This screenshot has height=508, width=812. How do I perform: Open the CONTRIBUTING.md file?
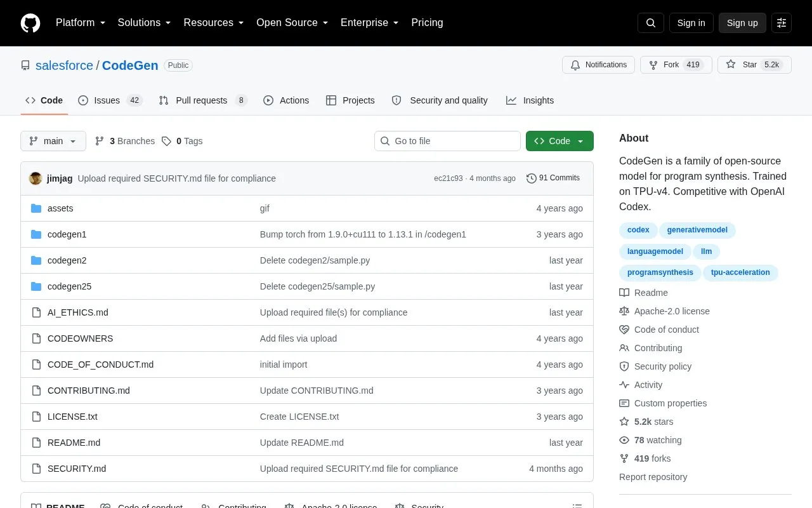pyautogui.click(x=89, y=391)
